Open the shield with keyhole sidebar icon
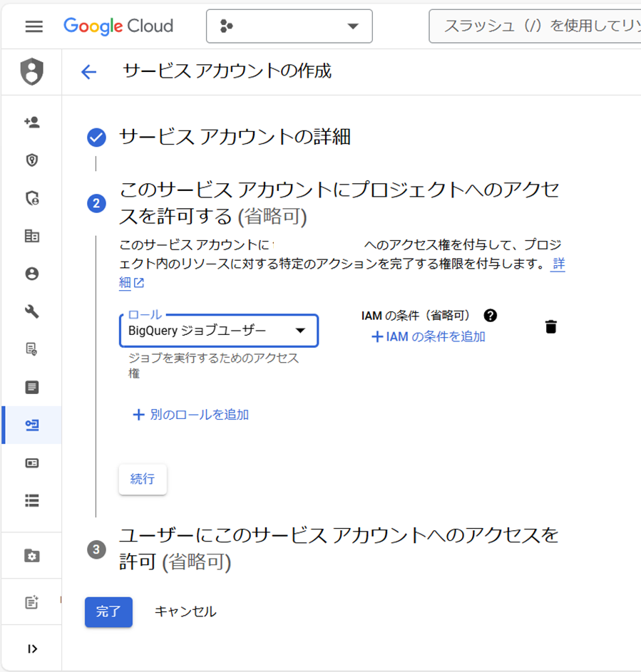641x672 pixels. point(31,160)
